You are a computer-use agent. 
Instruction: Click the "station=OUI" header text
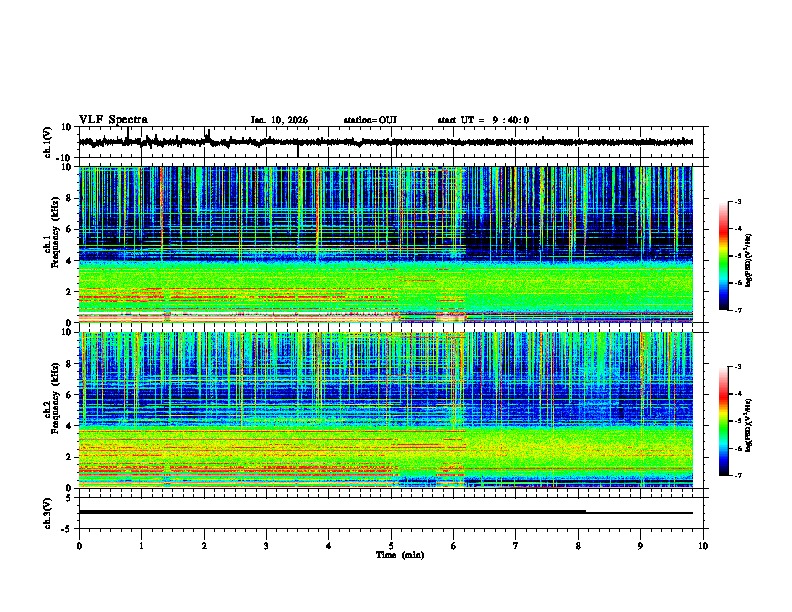[x=370, y=120]
